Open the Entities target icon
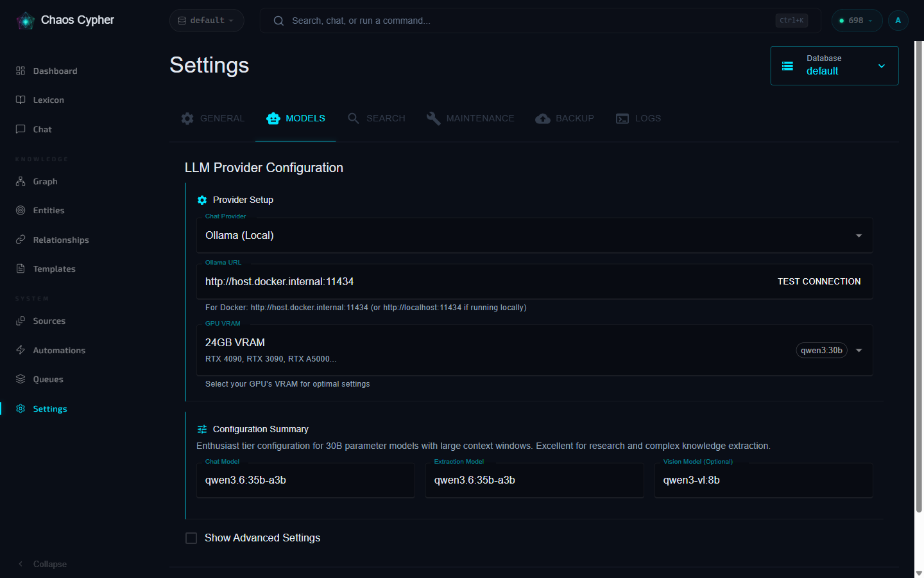 [x=21, y=210]
